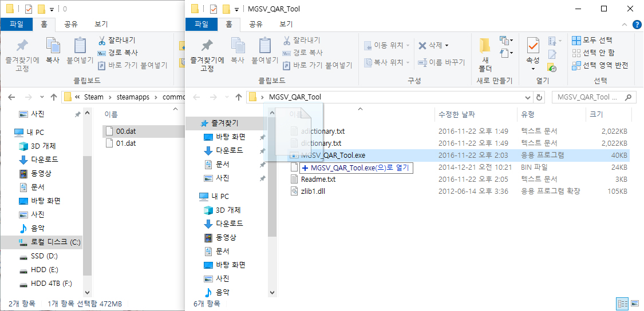Switch to 공유 tab in MGSV_QAR_Tool window
The image size is (644, 311).
pyautogui.click(x=256, y=24)
